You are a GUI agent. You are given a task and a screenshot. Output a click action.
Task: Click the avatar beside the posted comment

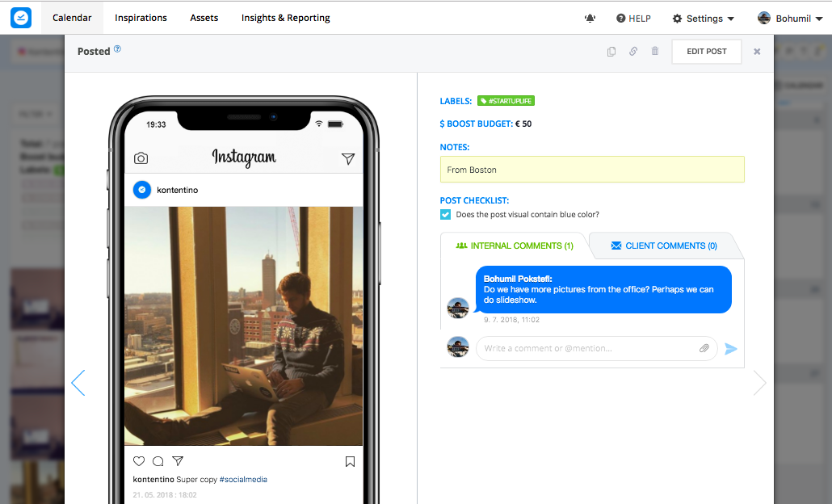(x=457, y=308)
